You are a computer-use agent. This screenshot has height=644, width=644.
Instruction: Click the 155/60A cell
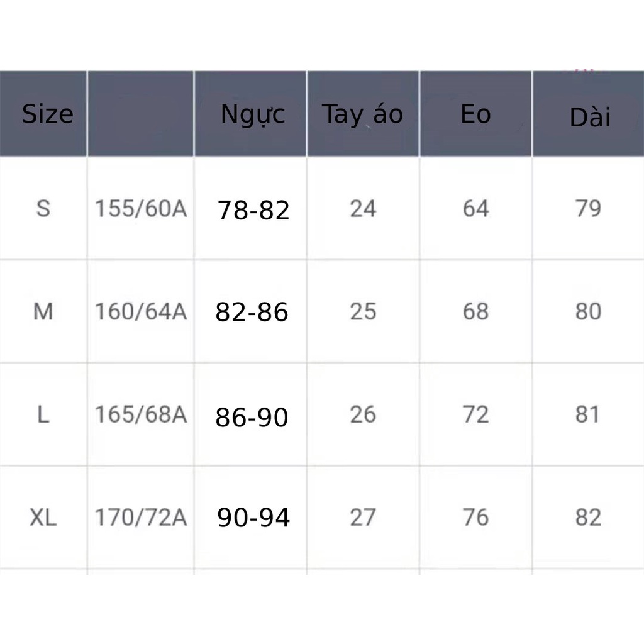coord(141,208)
